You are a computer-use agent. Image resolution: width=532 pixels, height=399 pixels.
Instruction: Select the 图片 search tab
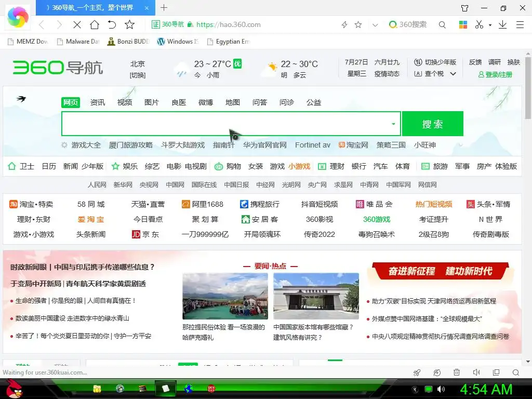tap(151, 102)
